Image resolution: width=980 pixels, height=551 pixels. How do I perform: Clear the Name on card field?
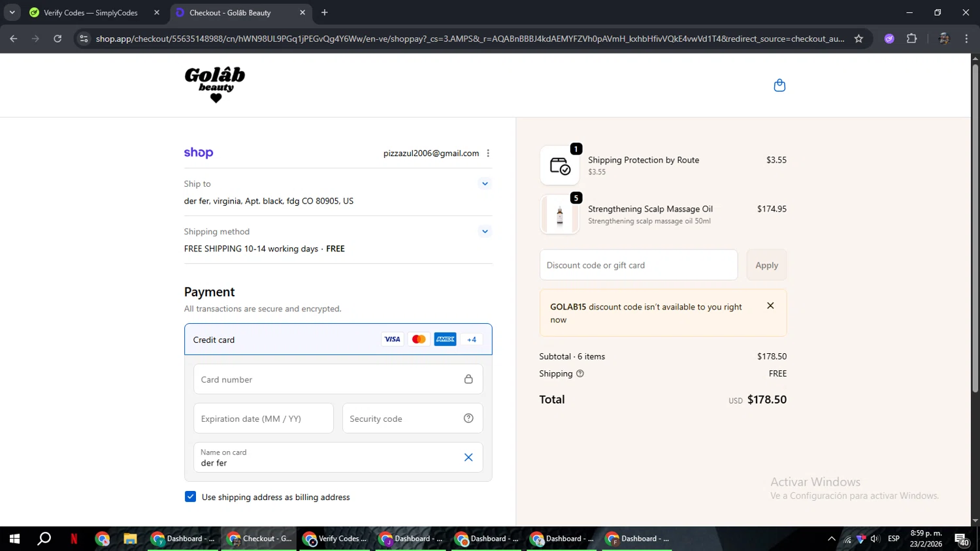tap(468, 458)
